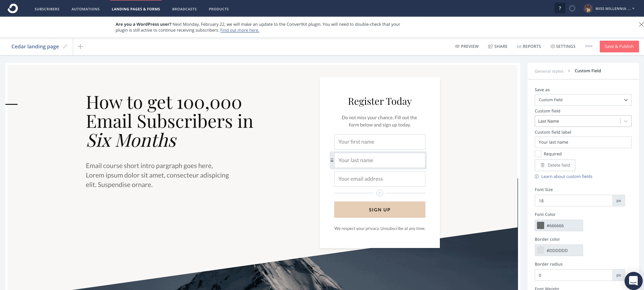Open the Custom field Last Name dropdown
This screenshot has width=644, height=290.
point(626,121)
